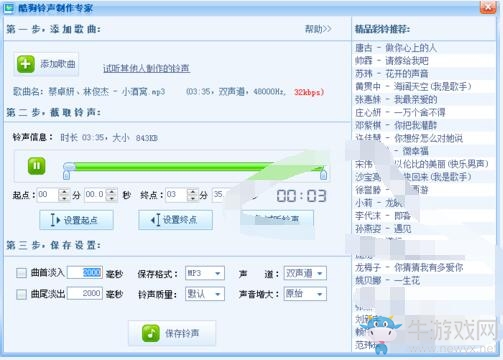Click the start handle on the progress bar
Screen dimensions: 503x360
67,174
